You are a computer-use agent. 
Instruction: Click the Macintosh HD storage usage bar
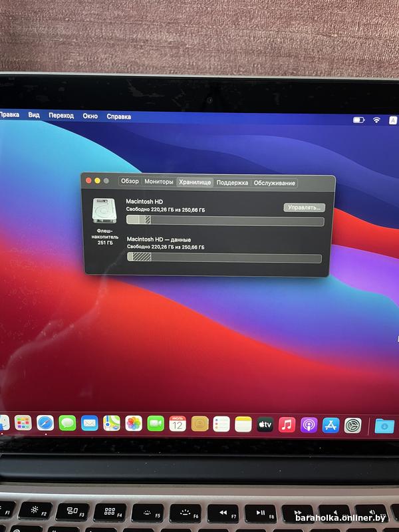(x=225, y=221)
